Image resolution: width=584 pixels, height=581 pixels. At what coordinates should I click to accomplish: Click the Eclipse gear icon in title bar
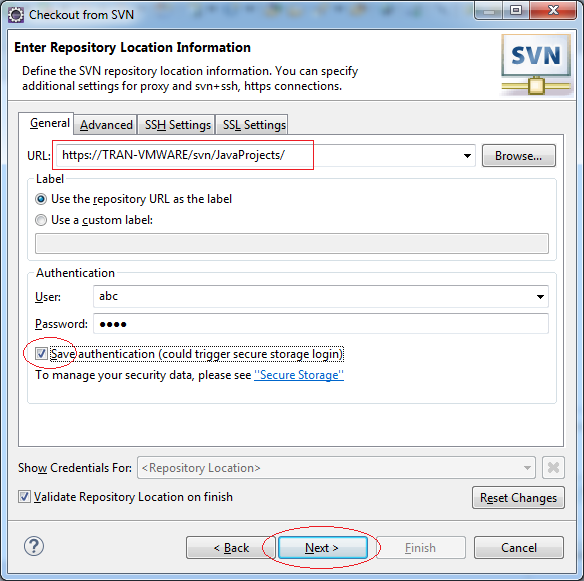pyautogui.click(x=16, y=15)
